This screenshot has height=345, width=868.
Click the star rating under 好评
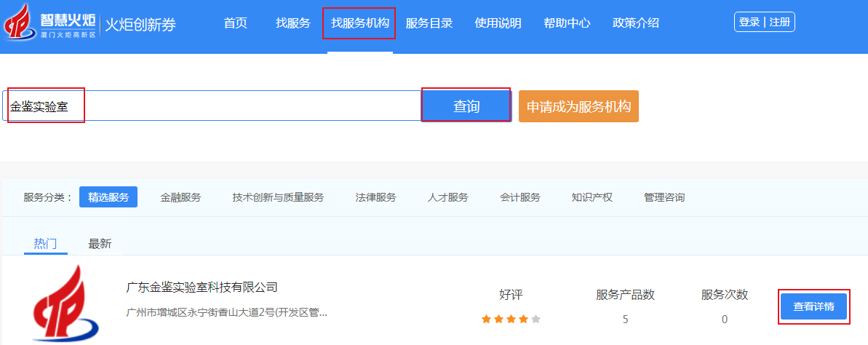point(511,319)
